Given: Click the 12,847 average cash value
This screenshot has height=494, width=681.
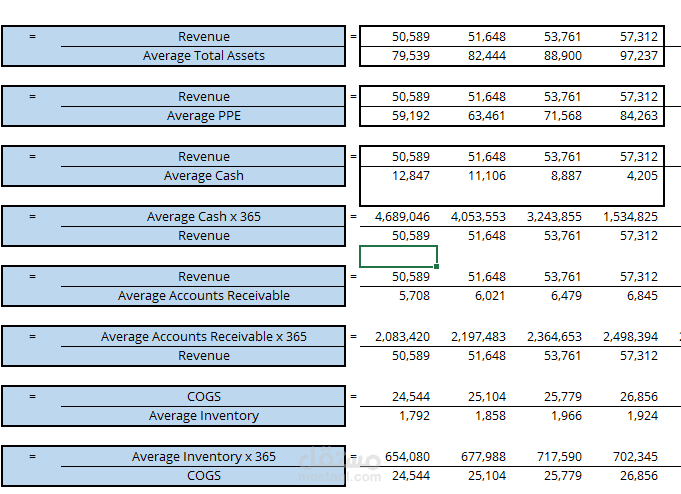Looking at the screenshot, I should [x=411, y=176].
